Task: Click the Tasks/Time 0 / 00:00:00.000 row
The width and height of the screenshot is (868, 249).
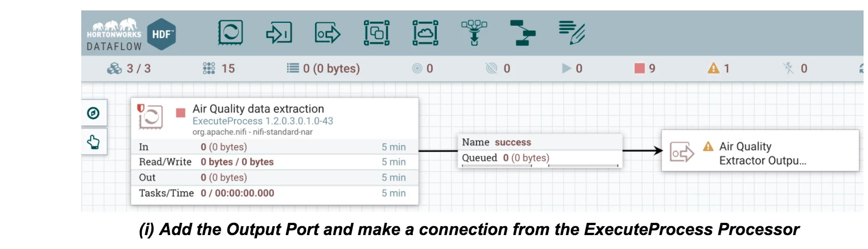Action: point(274,193)
